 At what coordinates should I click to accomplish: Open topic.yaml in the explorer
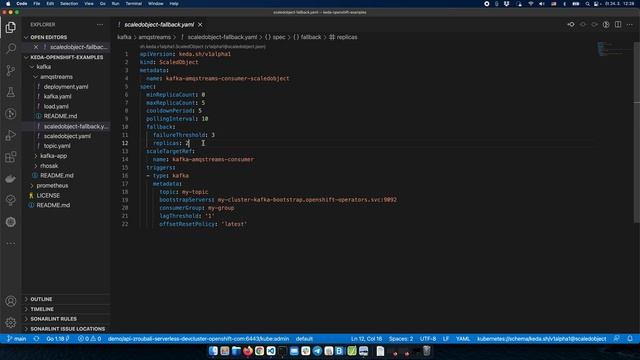pyautogui.click(x=57, y=146)
